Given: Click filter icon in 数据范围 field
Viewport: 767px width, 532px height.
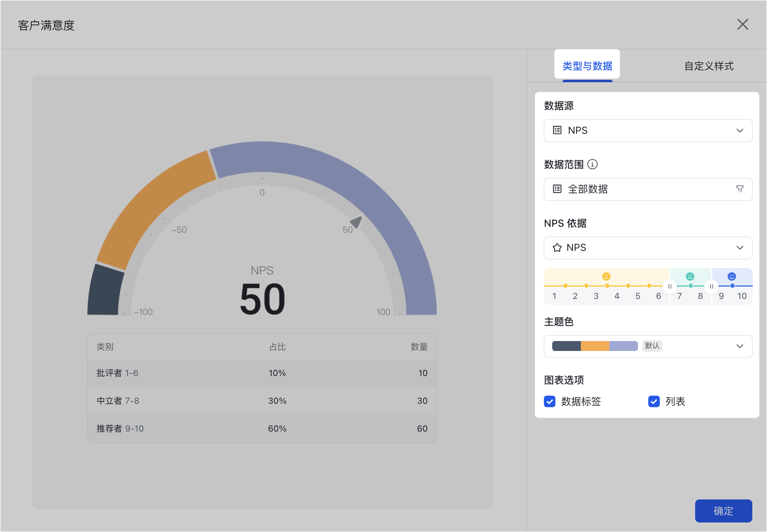Looking at the screenshot, I should (x=740, y=189).
